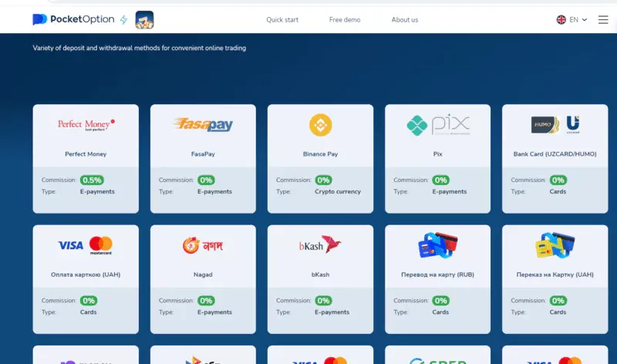Click 0% badge on Переказ на Картку (UAH)
This screenshot has width=617, height=364.
558,301
